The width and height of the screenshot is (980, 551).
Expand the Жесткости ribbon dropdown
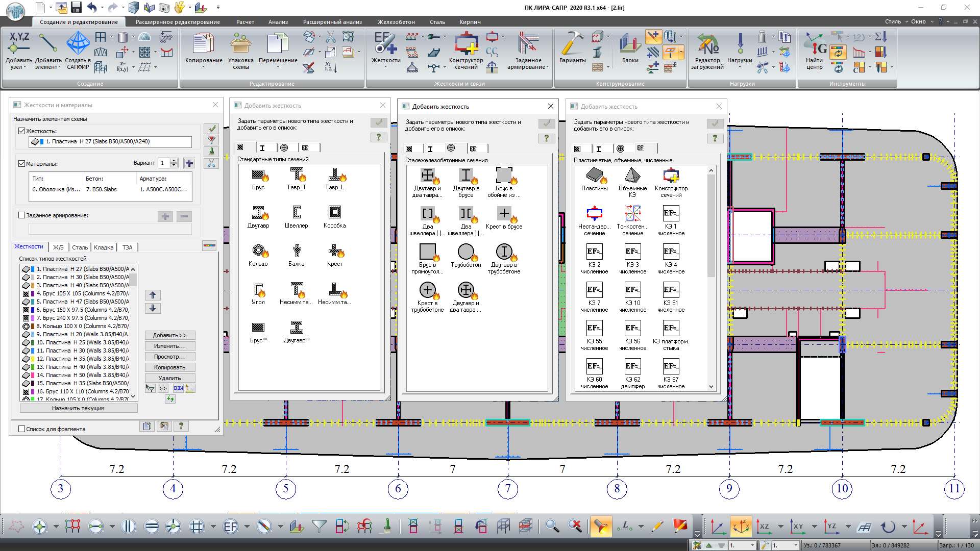(x=385, y=67)
